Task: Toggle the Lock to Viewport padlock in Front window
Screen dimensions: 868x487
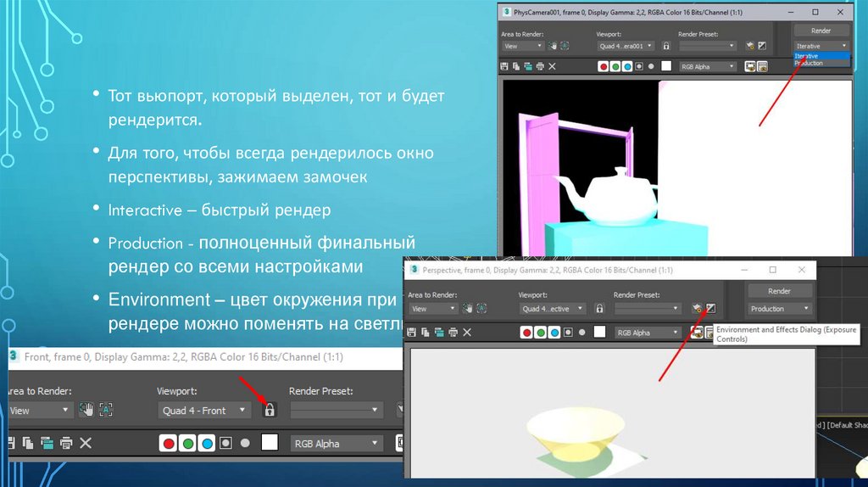Action: click(x=269, y=410)
